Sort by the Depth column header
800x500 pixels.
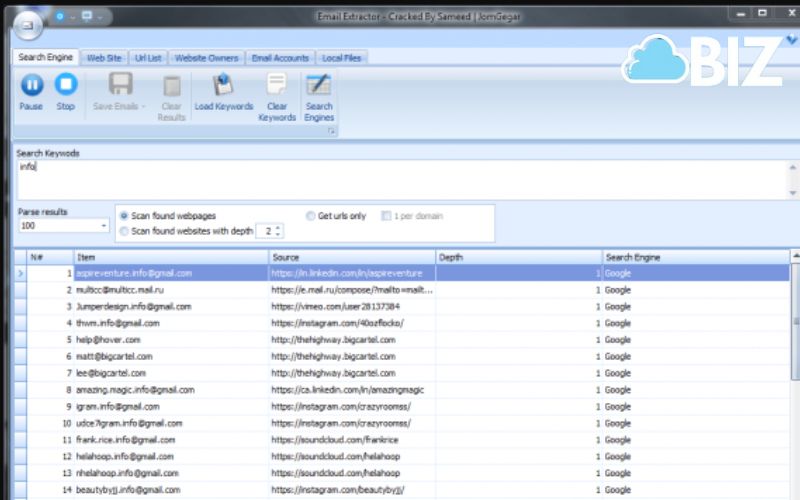[x=519, y=257]
